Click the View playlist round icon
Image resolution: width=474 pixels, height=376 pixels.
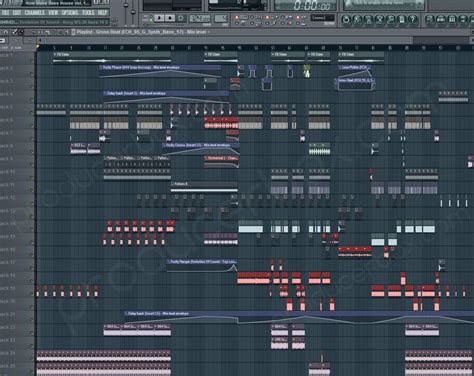tap(430, 19)
